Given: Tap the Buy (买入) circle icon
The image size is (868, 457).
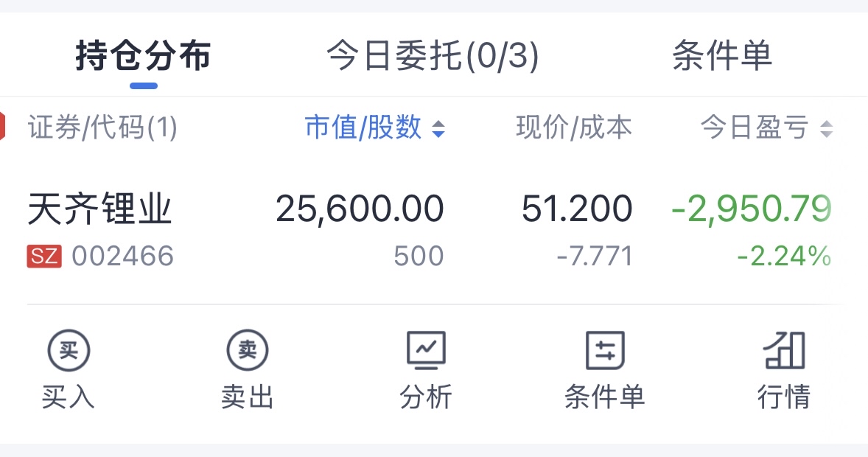Looking at the screenshot, I should tap(69, 351).
